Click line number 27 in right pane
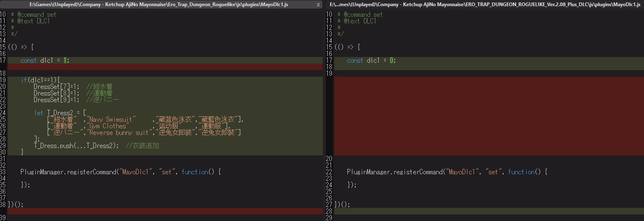Image resolution: width=644 pixels, height=221 pixels. pyautogui.click(x=329, y=205)
